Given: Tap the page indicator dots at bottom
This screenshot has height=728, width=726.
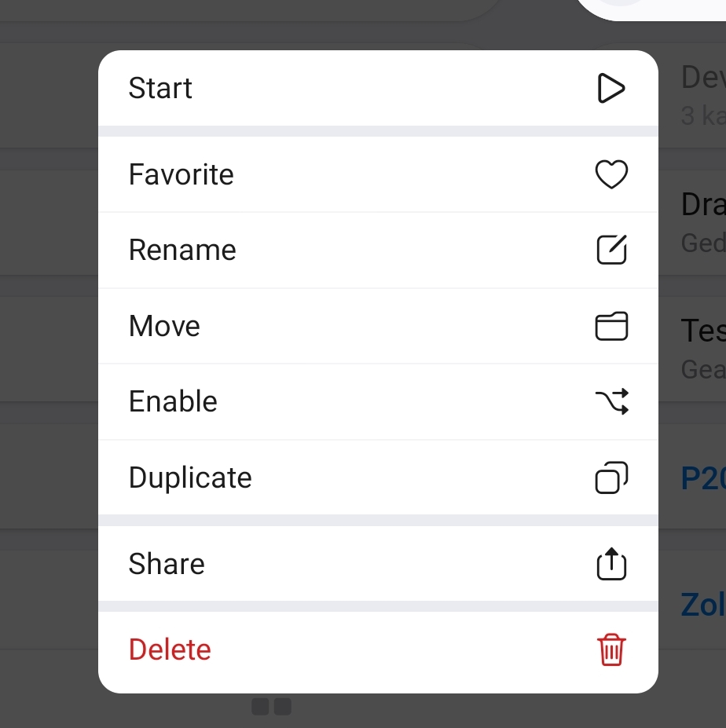Looking at the screenshot, I should (x=271, y=706).
